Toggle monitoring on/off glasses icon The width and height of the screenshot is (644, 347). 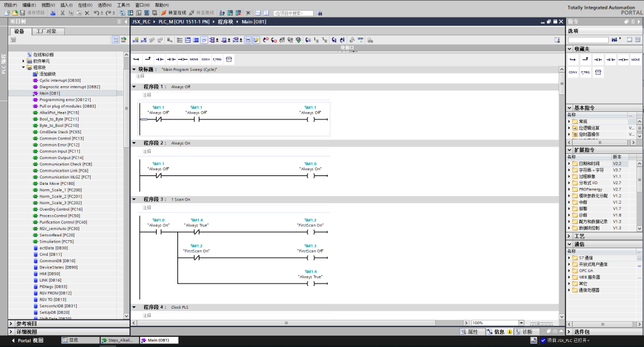click(x=361, y=40)
